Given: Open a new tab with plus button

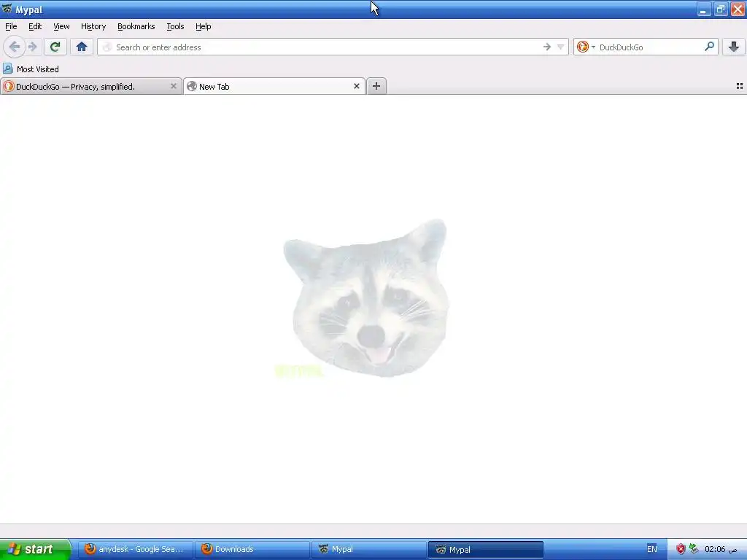Looking at the screenshot, I should pos(376,86).
